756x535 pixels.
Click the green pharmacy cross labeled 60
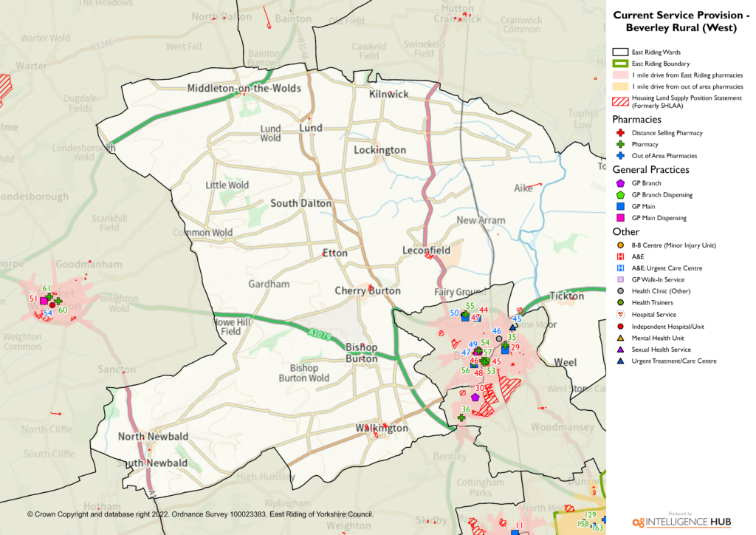(x=58, y=301)
